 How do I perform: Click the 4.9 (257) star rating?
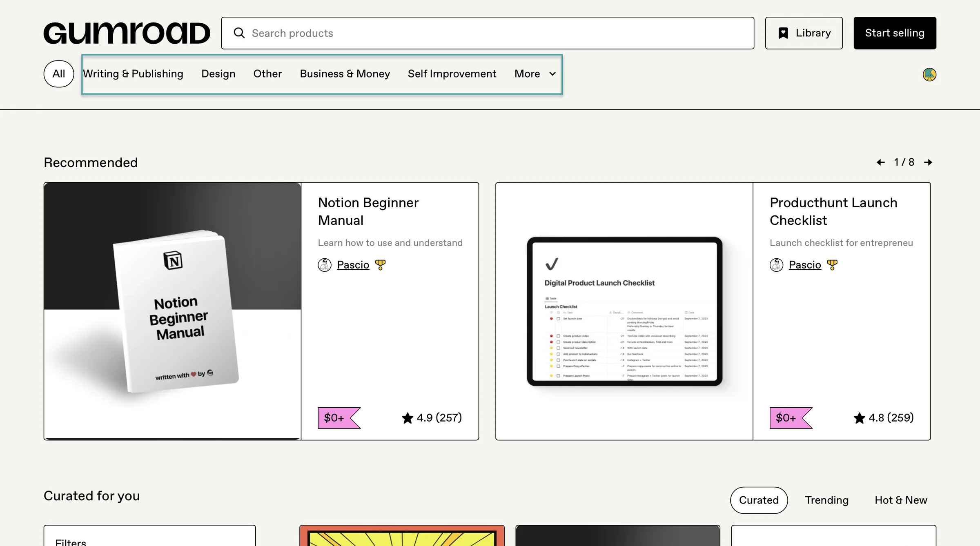[x=432, y=418]
